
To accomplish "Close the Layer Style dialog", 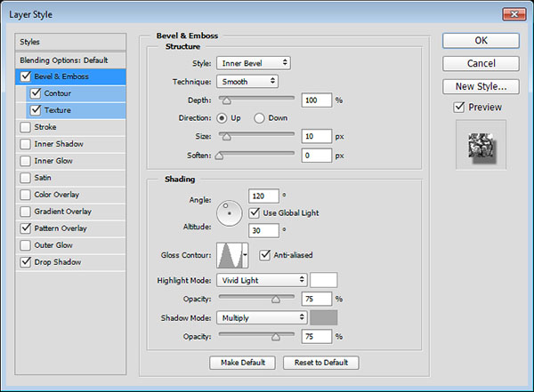I will (x=515, y=12).
